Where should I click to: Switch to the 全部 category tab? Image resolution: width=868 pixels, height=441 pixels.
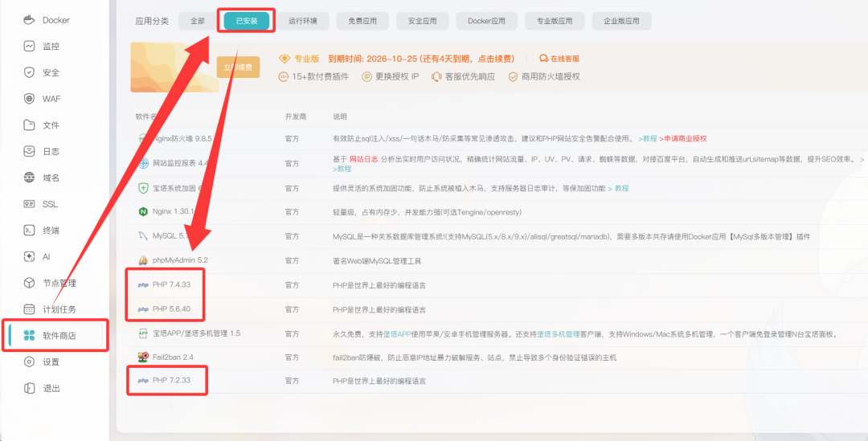coord(198,21)
